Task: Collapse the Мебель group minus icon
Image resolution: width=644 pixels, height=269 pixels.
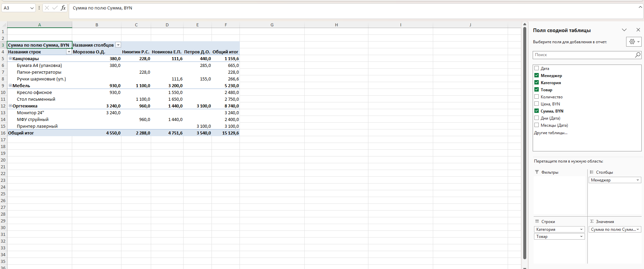Action: pyautogui.click(x=10, y=85)
